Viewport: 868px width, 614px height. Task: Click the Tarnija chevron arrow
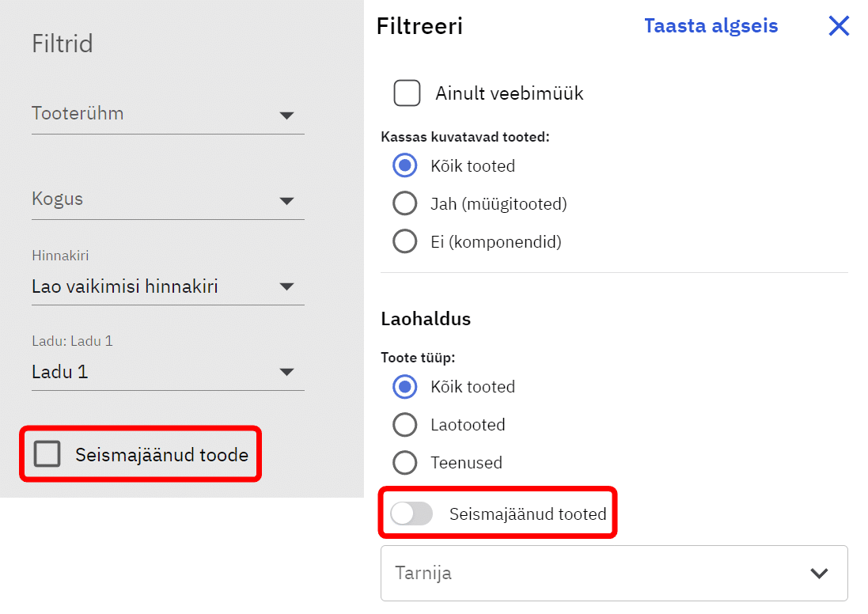point(819,573)
